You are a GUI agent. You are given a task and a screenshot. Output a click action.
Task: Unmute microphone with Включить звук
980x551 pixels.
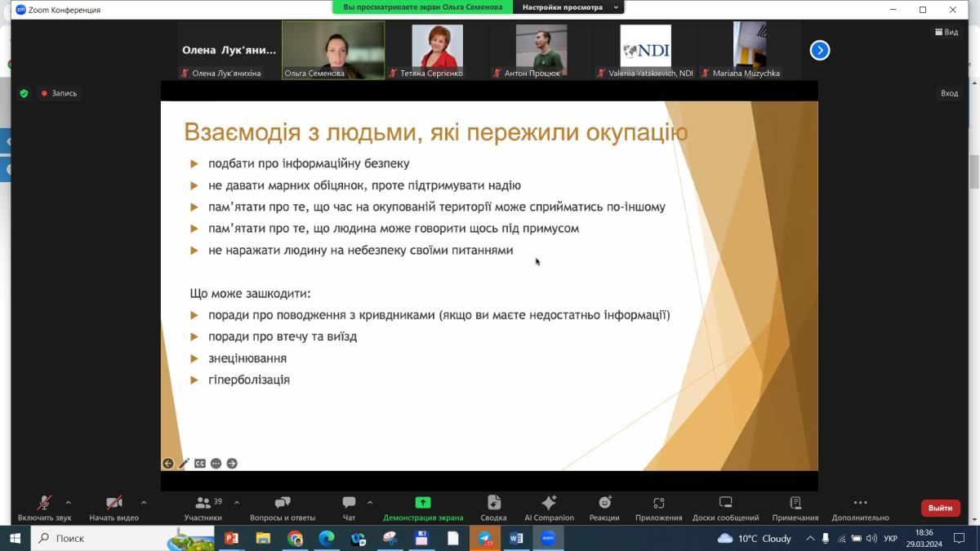(44, 508)
